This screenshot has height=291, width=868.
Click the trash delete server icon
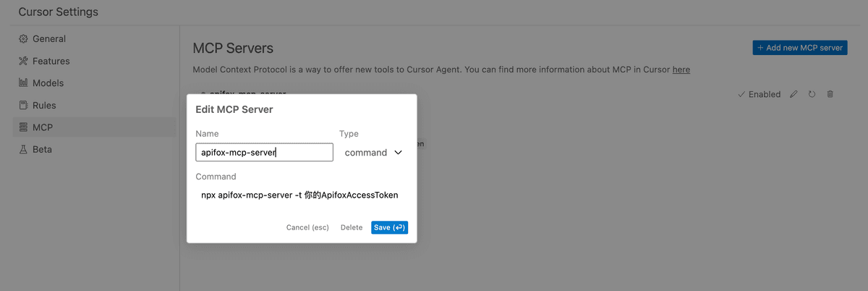(x=830, y=94)
